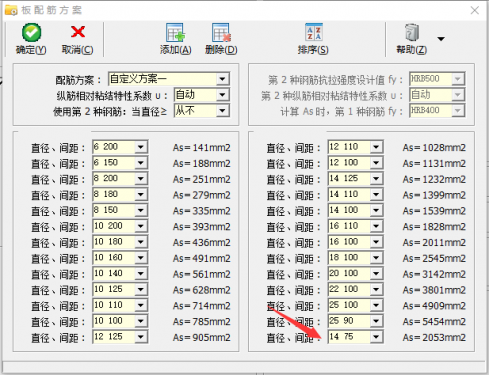The width and height of the screenshot is (489, 375).
Task: Click into the 12 125 spacing field
Action: [x=114, y=337]
